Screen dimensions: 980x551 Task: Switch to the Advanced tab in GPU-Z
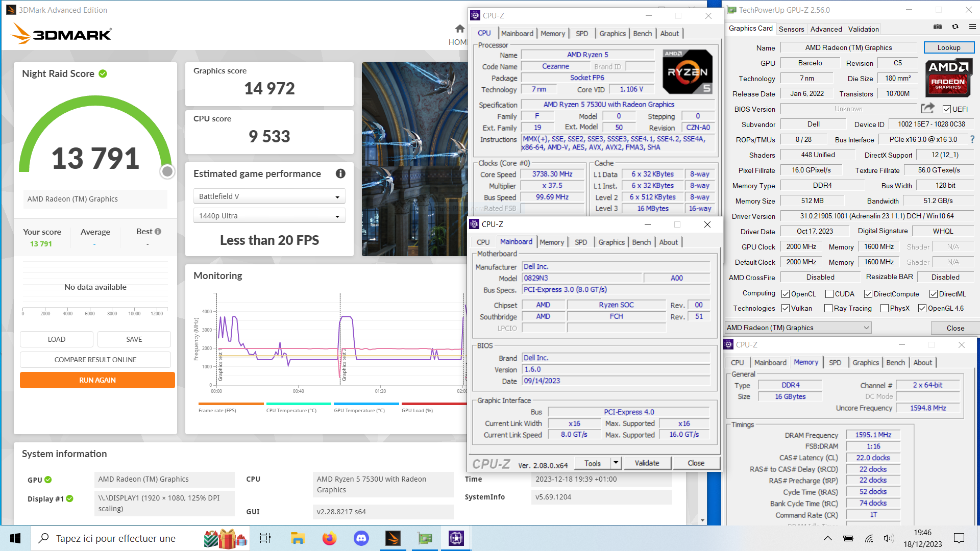pos(826,29)
